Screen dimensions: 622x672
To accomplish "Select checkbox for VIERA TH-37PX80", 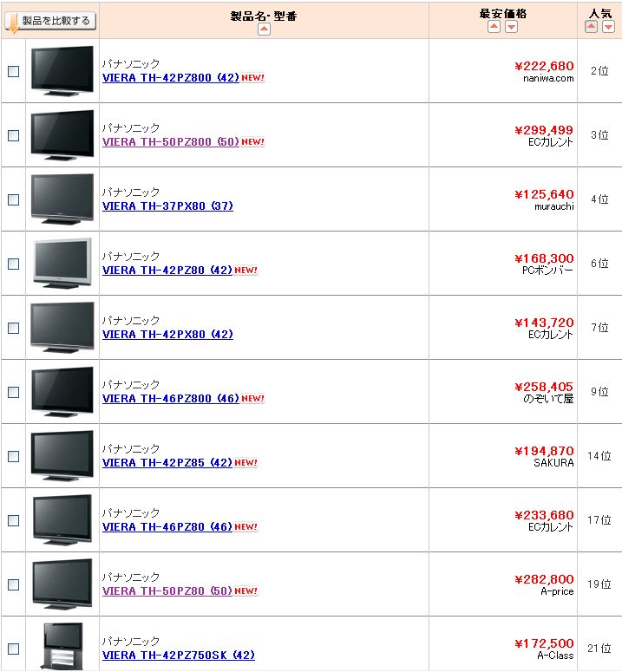I will 13,199.
